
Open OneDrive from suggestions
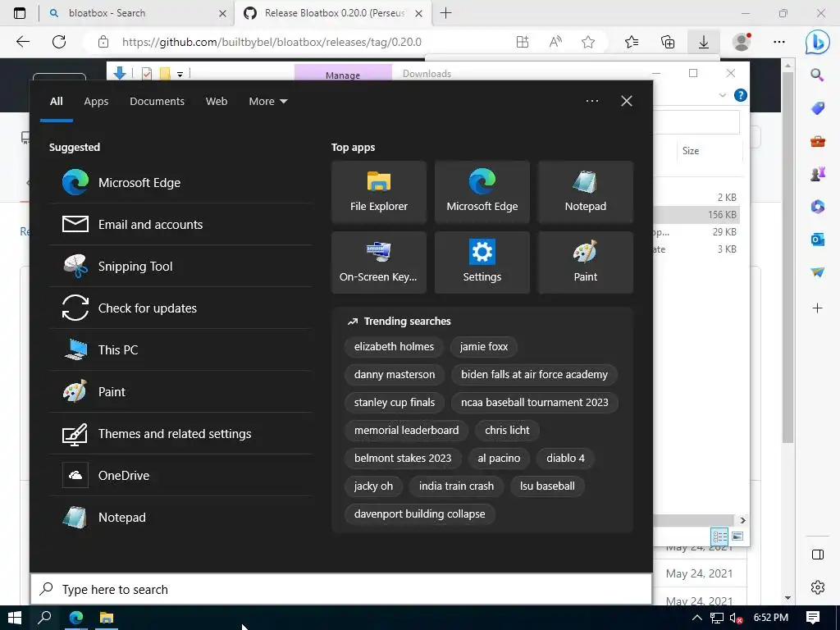180,475
